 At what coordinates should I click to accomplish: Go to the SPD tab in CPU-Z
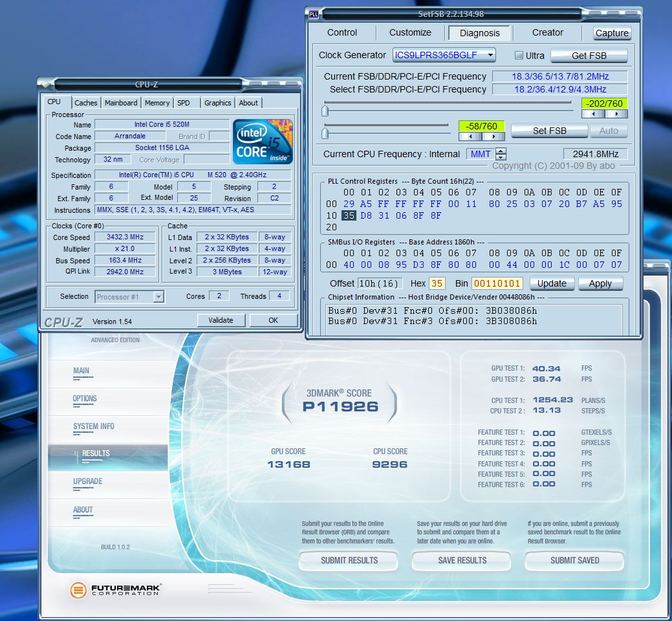click(184, 103)
